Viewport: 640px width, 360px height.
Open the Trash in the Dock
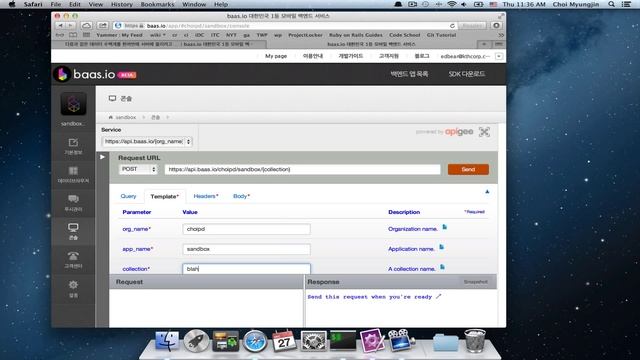475,340
